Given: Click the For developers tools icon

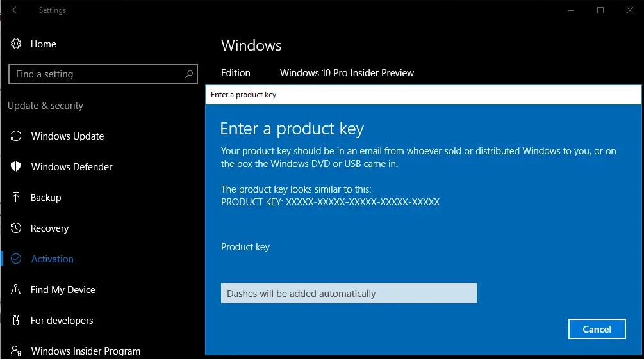Looking at the screenshot, I should [15, 320].
